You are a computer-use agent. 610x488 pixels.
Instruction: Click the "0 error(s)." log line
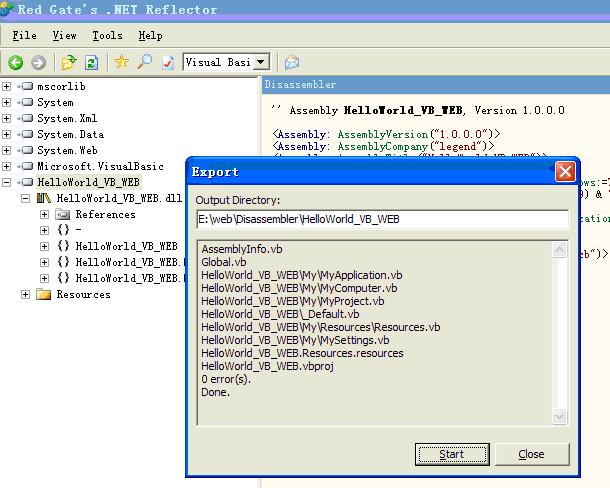(226, 379)
